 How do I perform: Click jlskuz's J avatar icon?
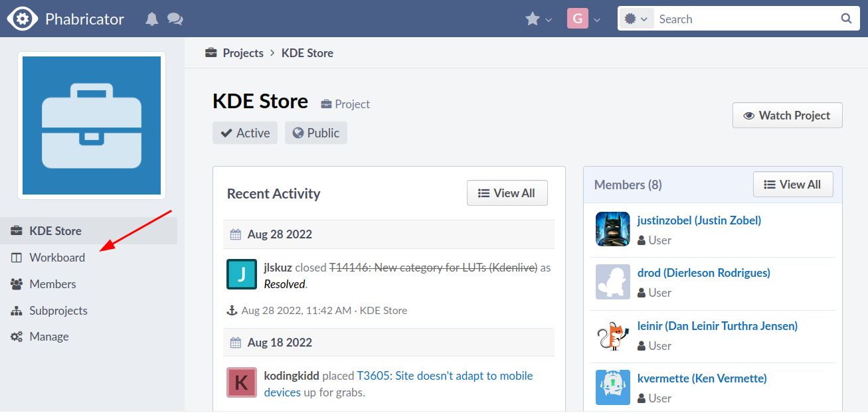(x=242, y=274)
